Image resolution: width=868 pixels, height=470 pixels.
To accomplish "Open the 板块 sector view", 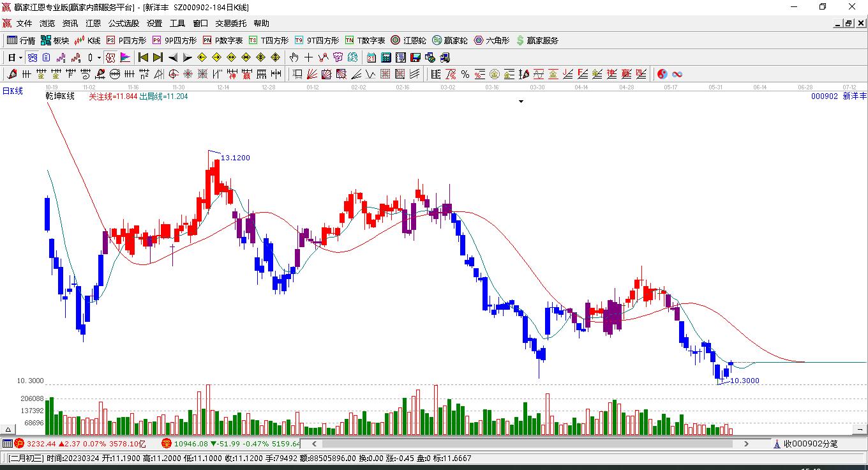I will pyautogui.click(x=55, y=40).
